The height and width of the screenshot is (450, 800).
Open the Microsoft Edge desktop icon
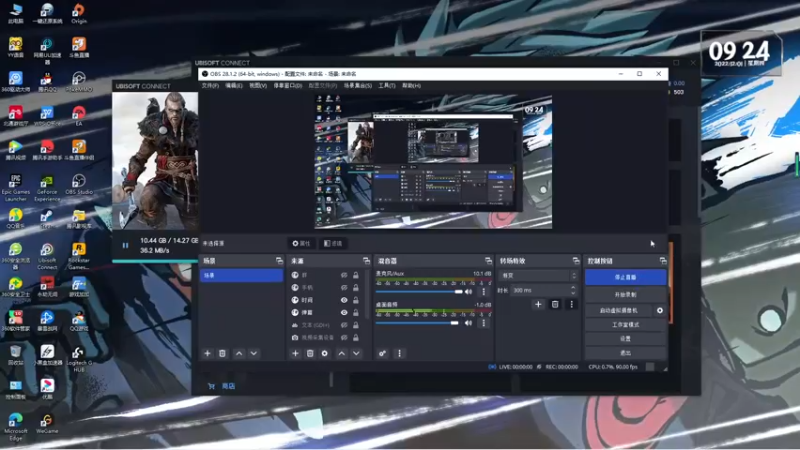point(16,427)
